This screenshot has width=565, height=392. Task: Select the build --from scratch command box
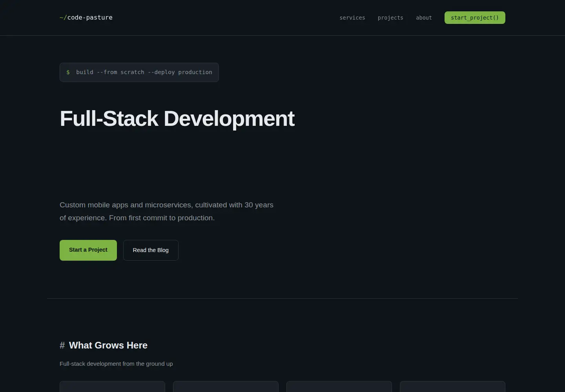click(x=139, y=72)
